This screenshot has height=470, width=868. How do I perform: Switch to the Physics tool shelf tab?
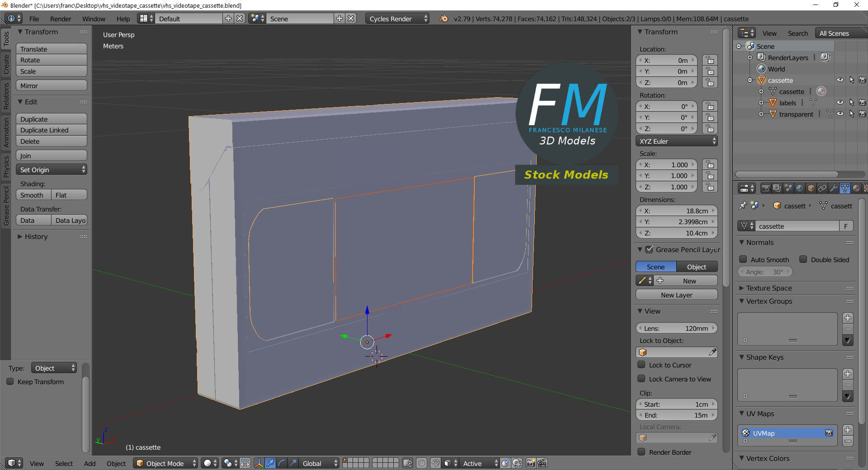[6, 166]
